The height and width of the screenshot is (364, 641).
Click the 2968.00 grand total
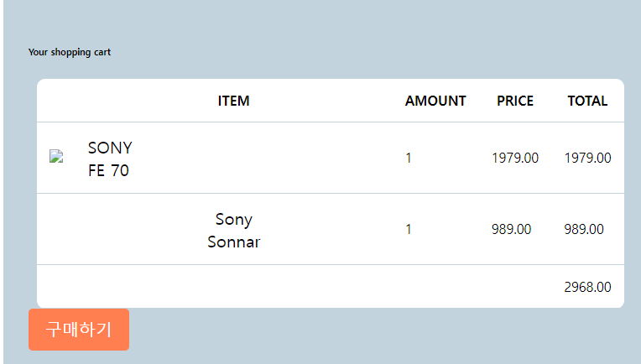(x=588, y=287)
